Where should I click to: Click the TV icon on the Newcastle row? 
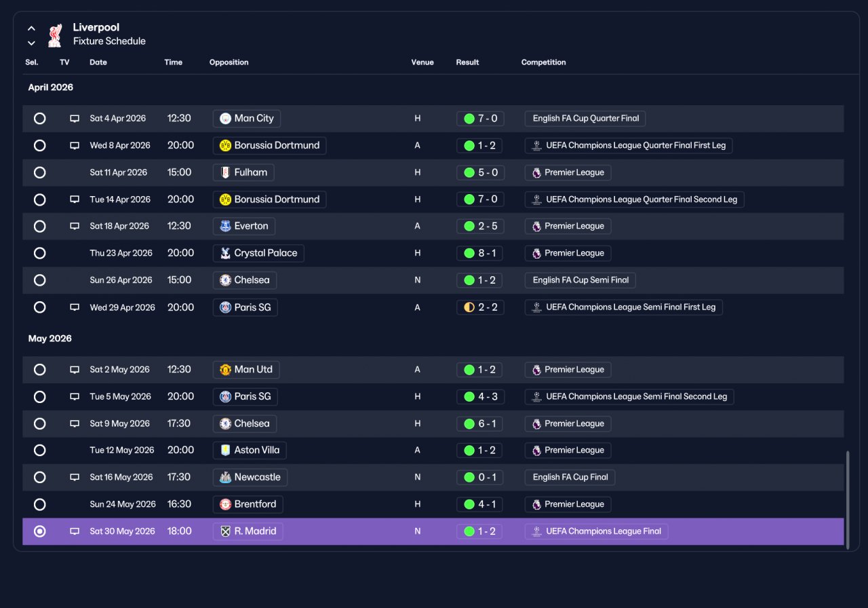[75, 477]
